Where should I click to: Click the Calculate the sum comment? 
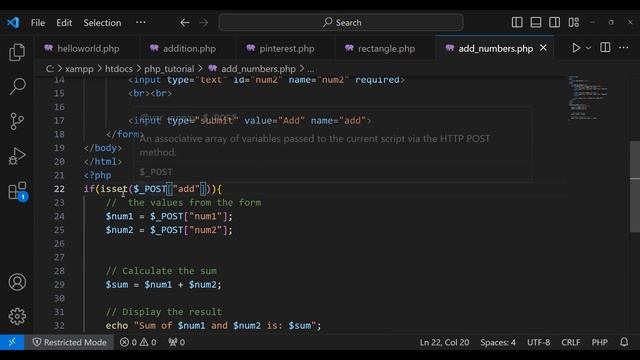coord(161,271)
